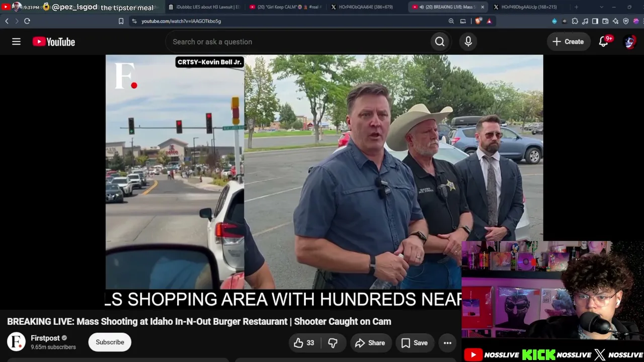Open the YouTube guide hamburger menu

pos(16,42)
